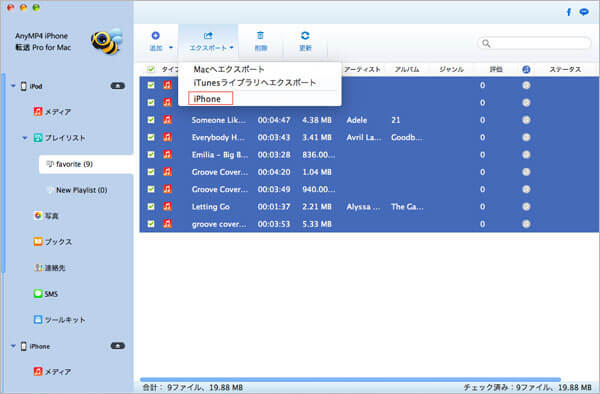Select the iPhone device in the sidebar
The height and width of the screenshot is (394, 600).
tap(36, 346)
